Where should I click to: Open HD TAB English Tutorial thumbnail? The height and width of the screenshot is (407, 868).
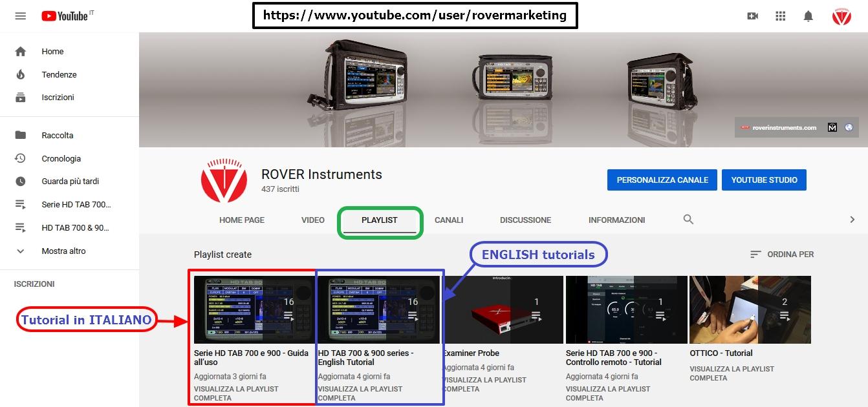point(378,309)
